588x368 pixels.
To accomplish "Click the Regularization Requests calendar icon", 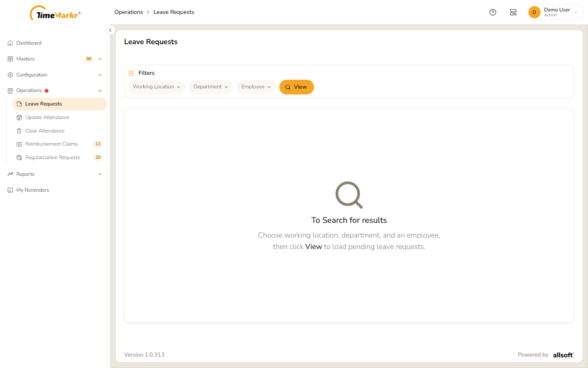I will pos(19,157).
